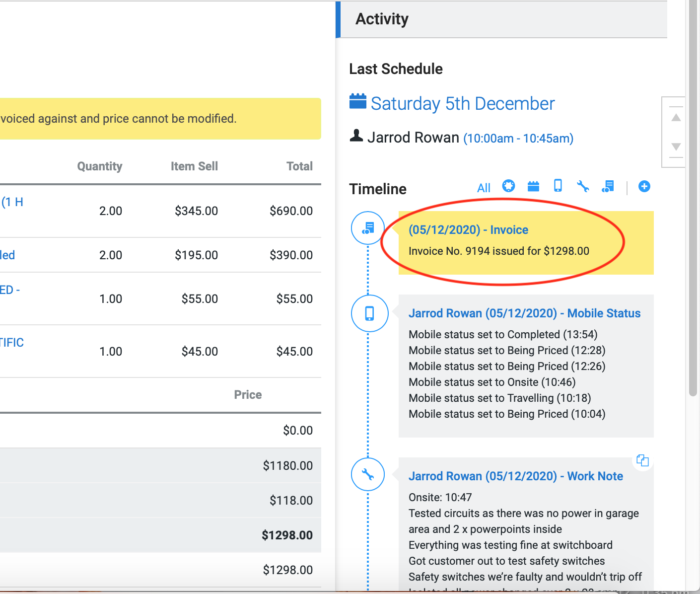
Task: Copy the Work Note using the copy icon
Action: 642,460
